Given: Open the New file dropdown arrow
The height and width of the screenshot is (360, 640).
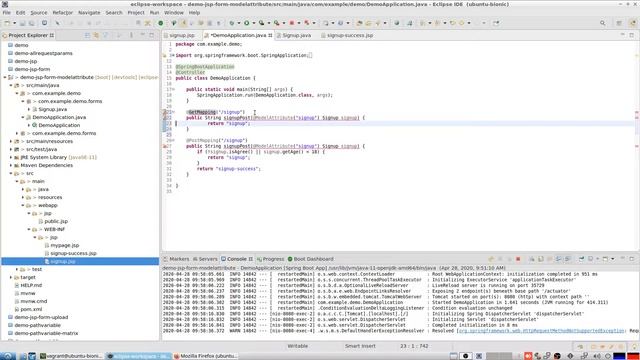Looking at the screenshot, I should [14, 23].
